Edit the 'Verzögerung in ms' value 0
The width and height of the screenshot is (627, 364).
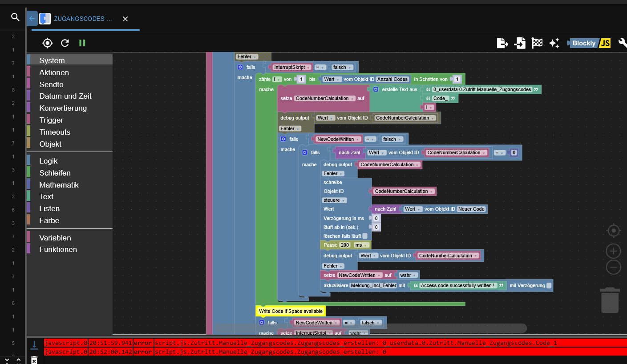point(376,218)
